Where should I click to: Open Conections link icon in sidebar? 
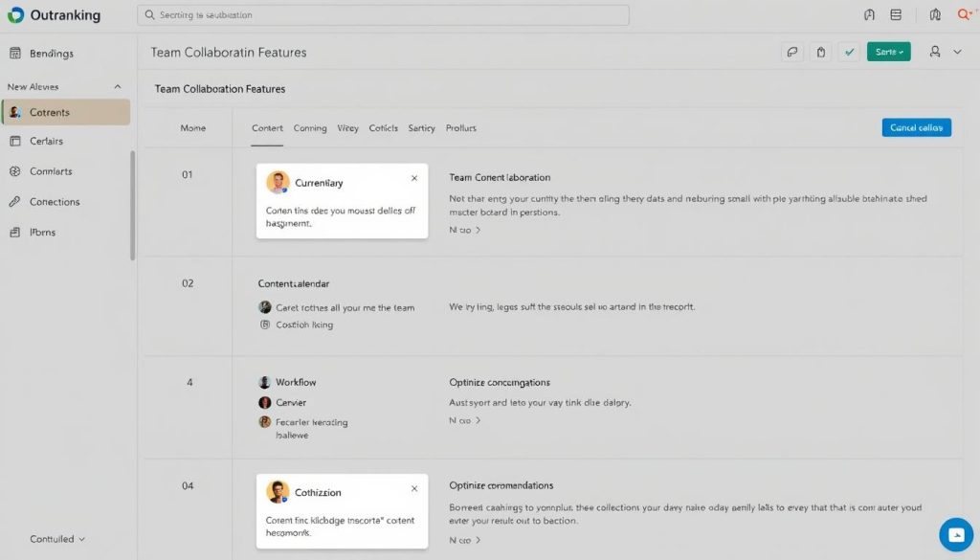click(14, 202)
